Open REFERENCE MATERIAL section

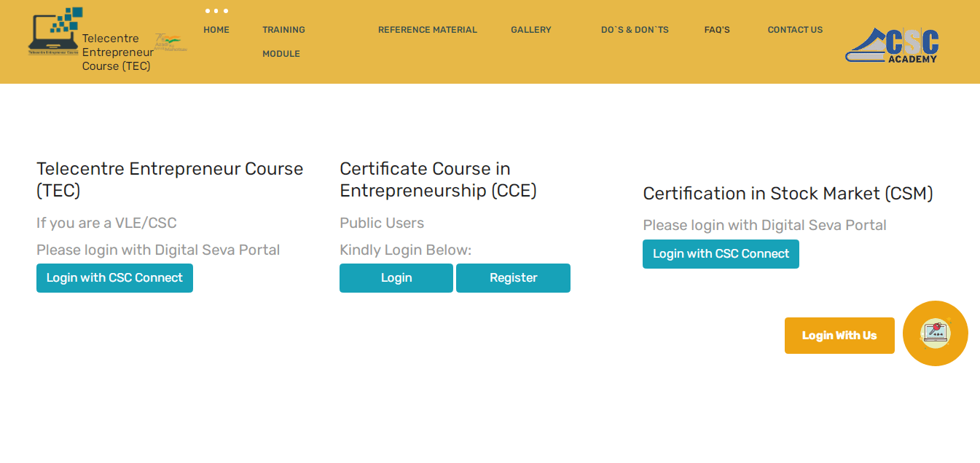tap(427, 29)
